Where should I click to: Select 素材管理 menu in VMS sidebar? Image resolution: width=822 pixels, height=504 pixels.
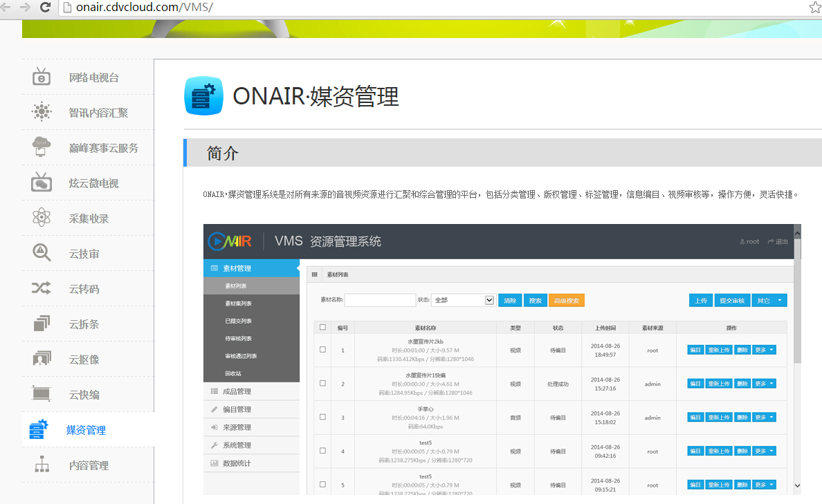[252, 268]
